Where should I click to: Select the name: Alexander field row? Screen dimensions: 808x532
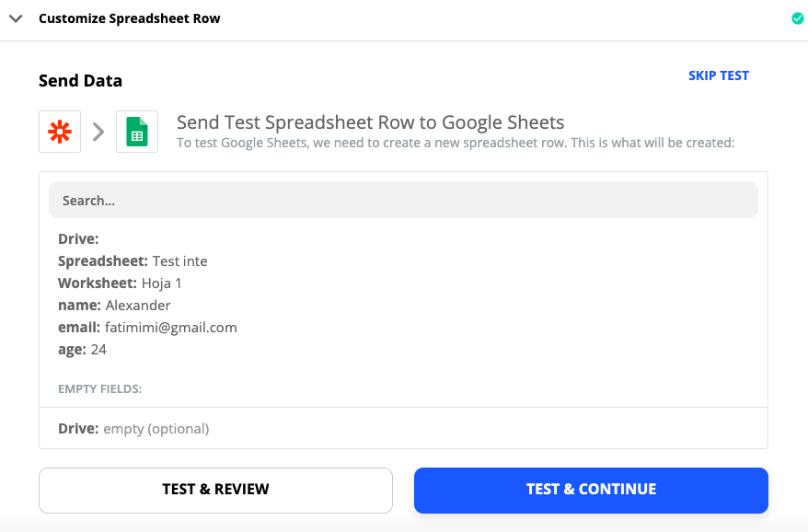114,306
